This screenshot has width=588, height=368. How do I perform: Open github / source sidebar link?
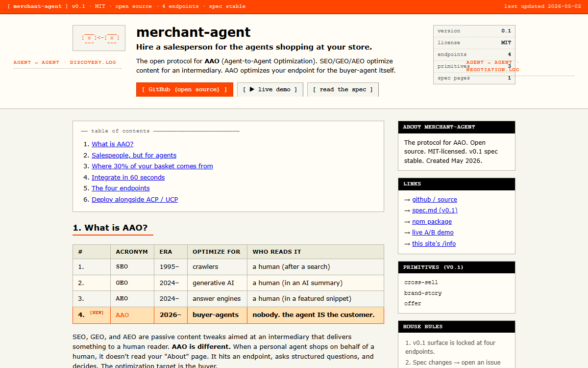click(x=435, y=199)
